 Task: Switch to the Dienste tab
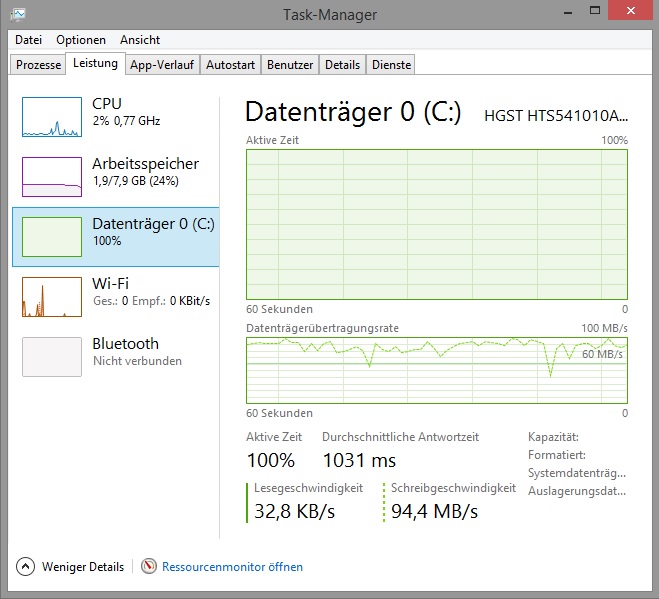pos(391,65)
